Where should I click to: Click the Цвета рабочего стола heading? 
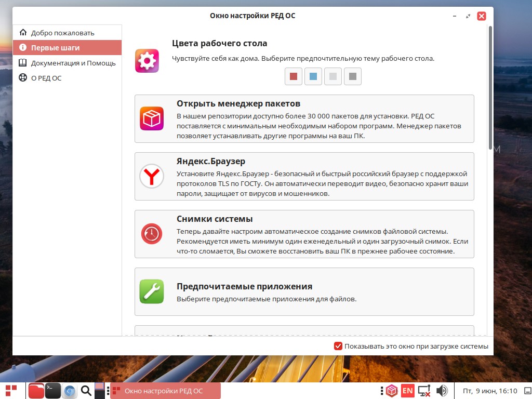pyautogui.click(x=220, y=44)
